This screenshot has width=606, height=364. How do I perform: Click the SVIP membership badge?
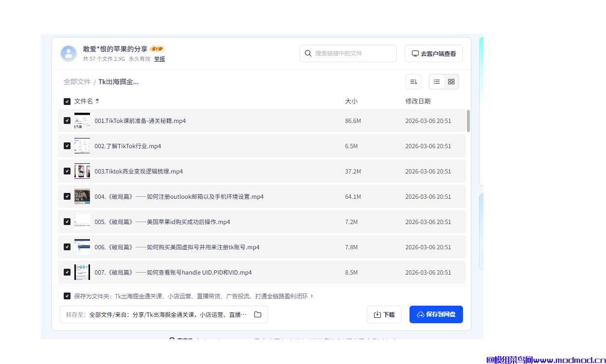click(x=157, y=49)
